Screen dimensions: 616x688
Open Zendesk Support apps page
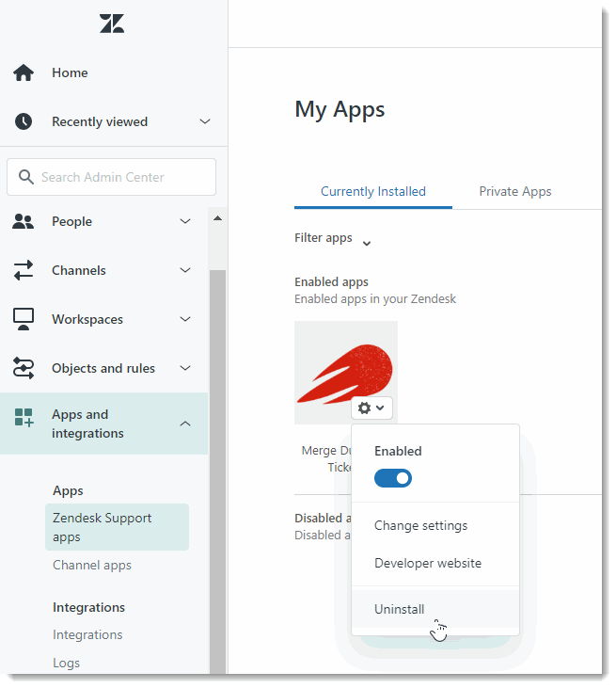pos(117,527)
